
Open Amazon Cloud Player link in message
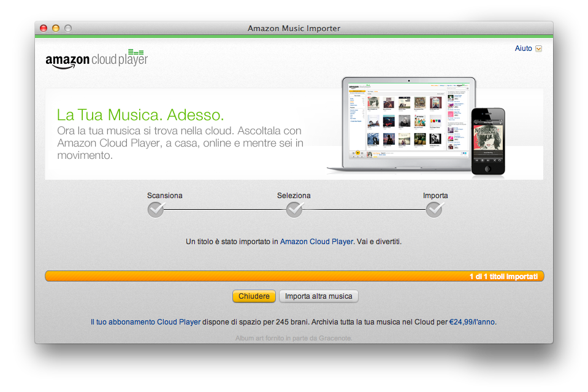click(316, 242)
